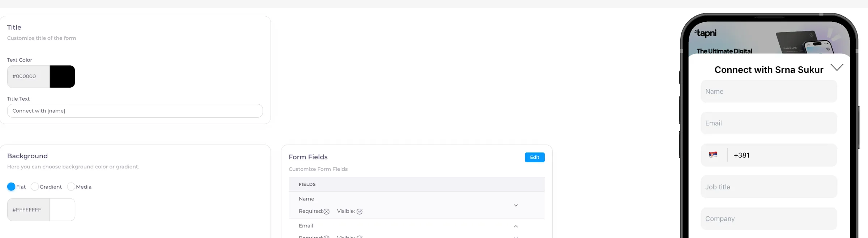Click the Background section heading

[27, 156]
